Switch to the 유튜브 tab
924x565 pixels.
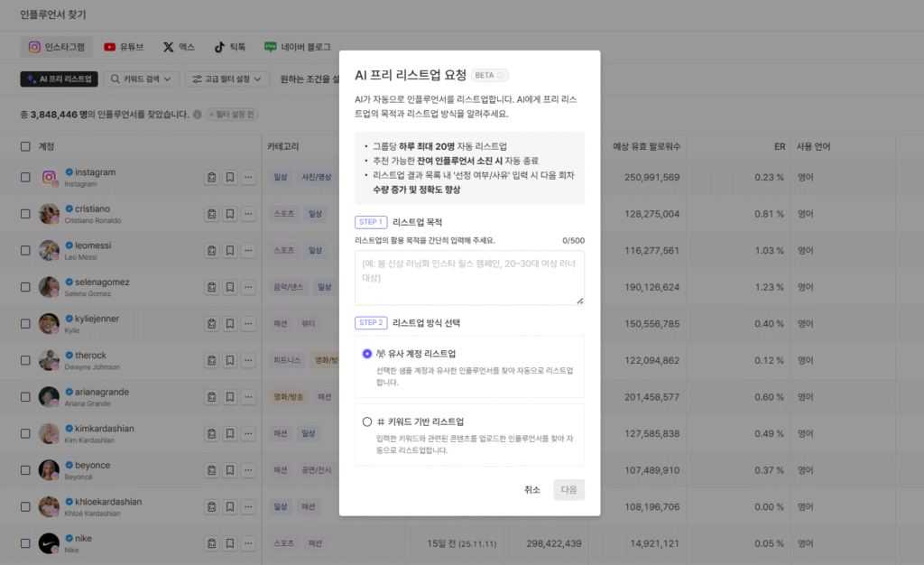coord(124,47)
